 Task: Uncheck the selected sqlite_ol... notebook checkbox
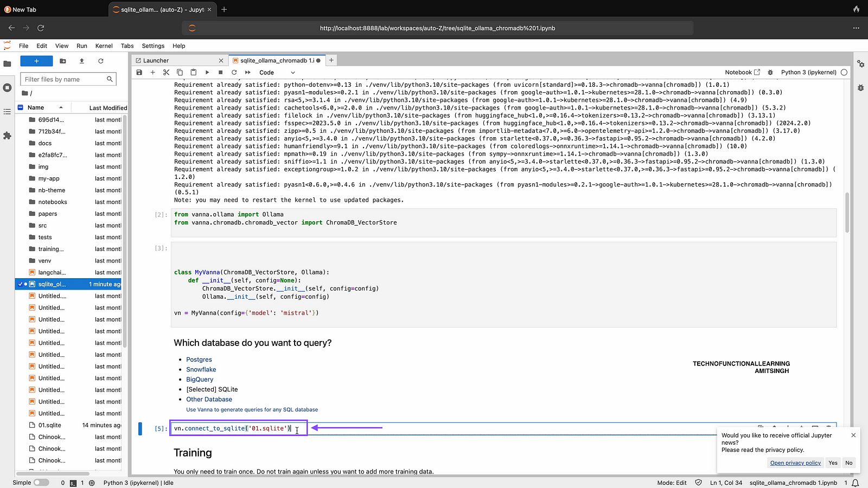click(21, 284)
